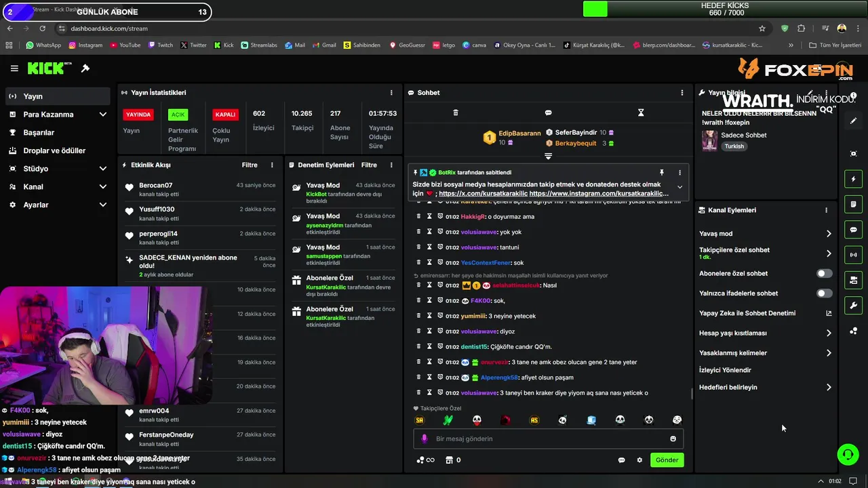Timeout YesContextFener using hourglass icon

click(x=429, y=263)
